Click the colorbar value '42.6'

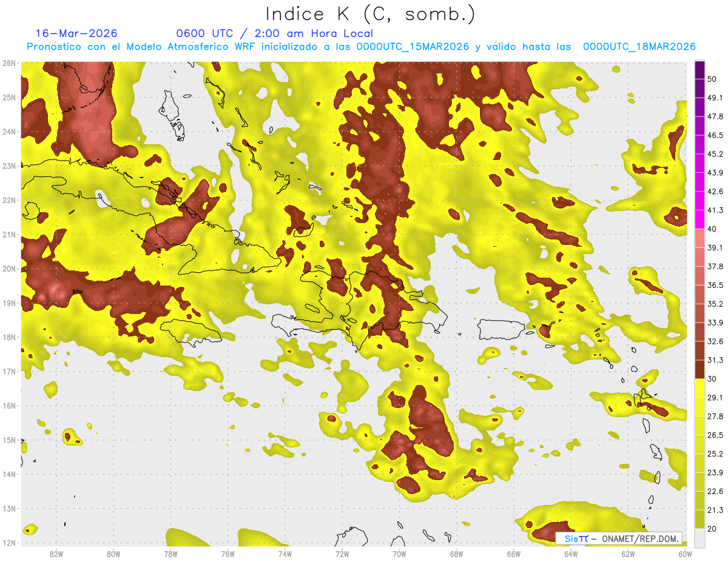tap(715, 192)
